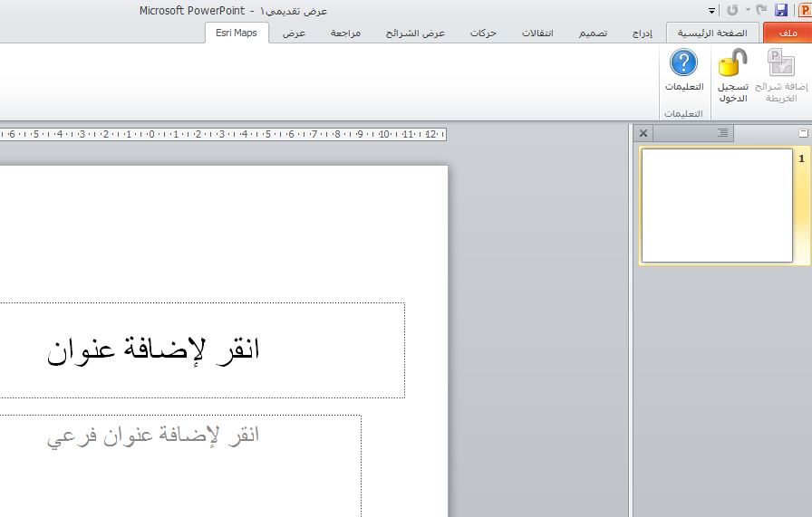812x517 pixels.
Task: Save the presentation with the floppy disk icon
Action: [x=781, y=10]
